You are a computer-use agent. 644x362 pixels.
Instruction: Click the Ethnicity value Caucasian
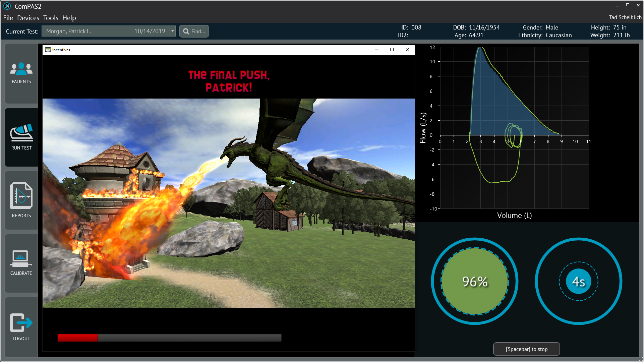(x=559, y=35)
